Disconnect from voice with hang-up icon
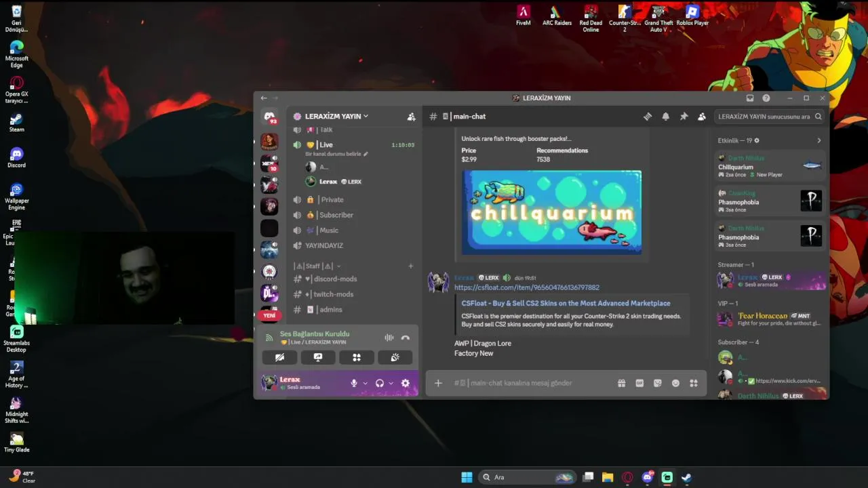This screenshot has height=488, width=868. pyautogui.click(x=406, y=338)
